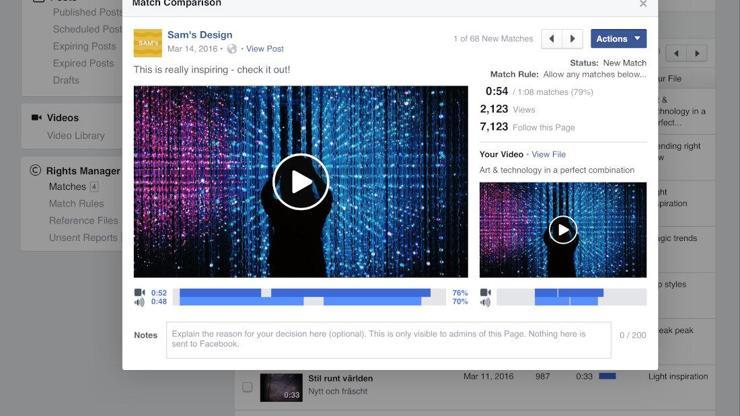Go to the next match arrow
The height and width of the screenshot is (416, 740).
[x=573, y=39]
